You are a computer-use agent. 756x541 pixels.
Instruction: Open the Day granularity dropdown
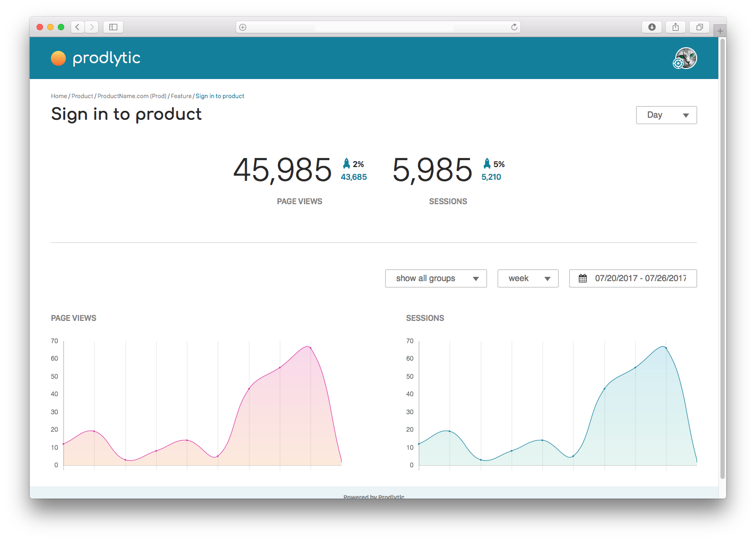click(x=666, y=115)
